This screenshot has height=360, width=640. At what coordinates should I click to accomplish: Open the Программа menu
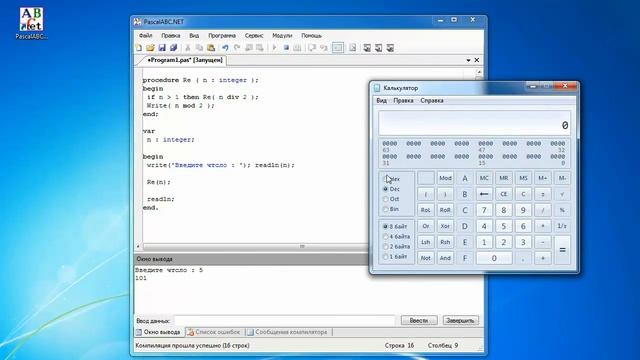[222, 36]
